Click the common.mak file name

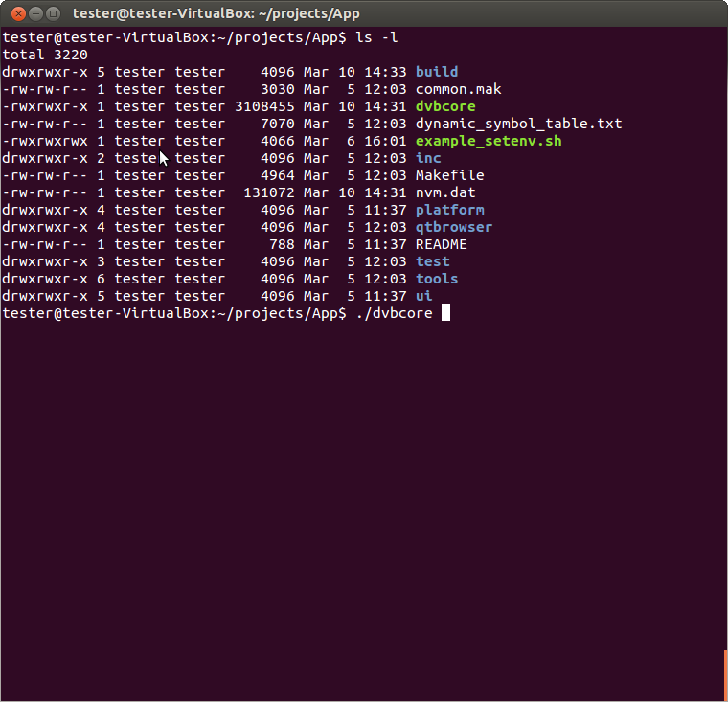[458, 89]
